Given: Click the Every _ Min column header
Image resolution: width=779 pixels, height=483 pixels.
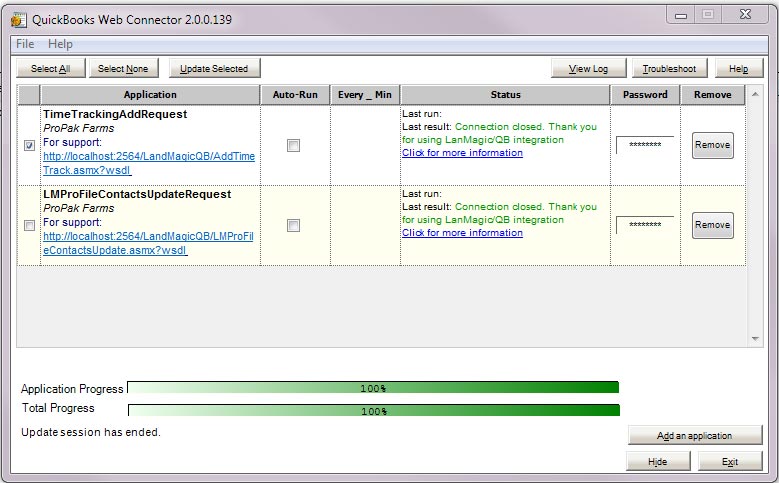Looking at the screenshot, I should (x=365, y=94).
